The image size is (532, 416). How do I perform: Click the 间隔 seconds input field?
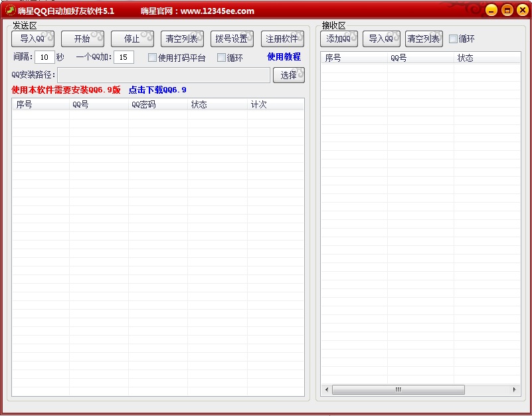pos(44,58)
